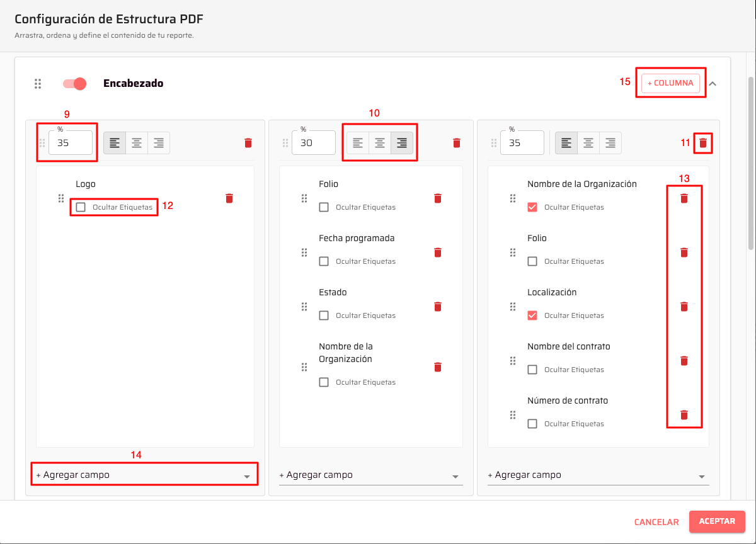
Task: Delete the Localización field
Action: point(684,307)
